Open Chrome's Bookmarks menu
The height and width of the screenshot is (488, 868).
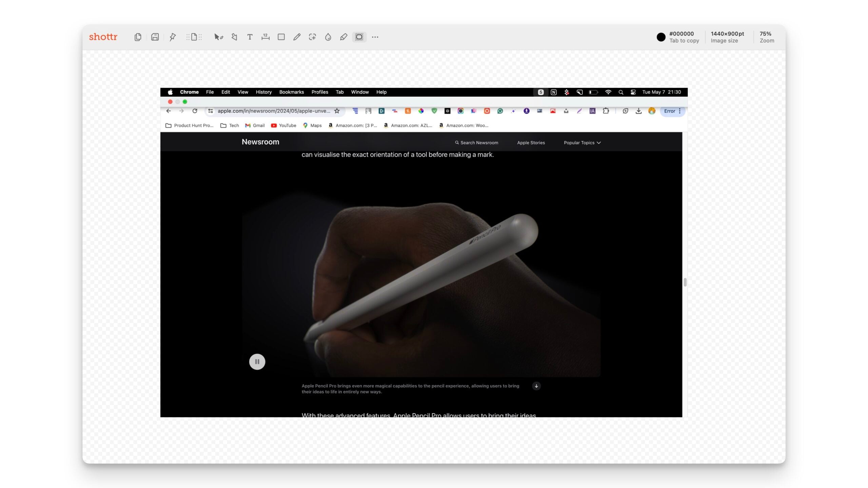[291, 92]
